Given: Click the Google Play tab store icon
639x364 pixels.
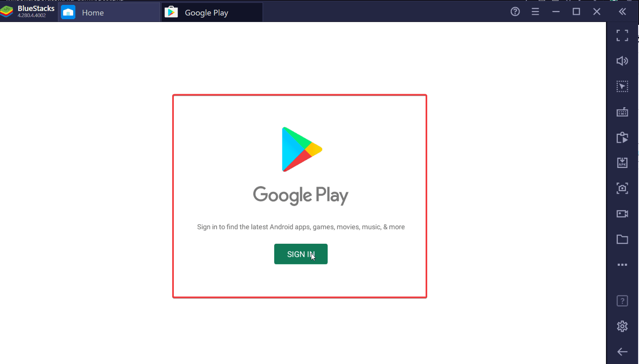Looking at the screenshot, I should 171,12.
